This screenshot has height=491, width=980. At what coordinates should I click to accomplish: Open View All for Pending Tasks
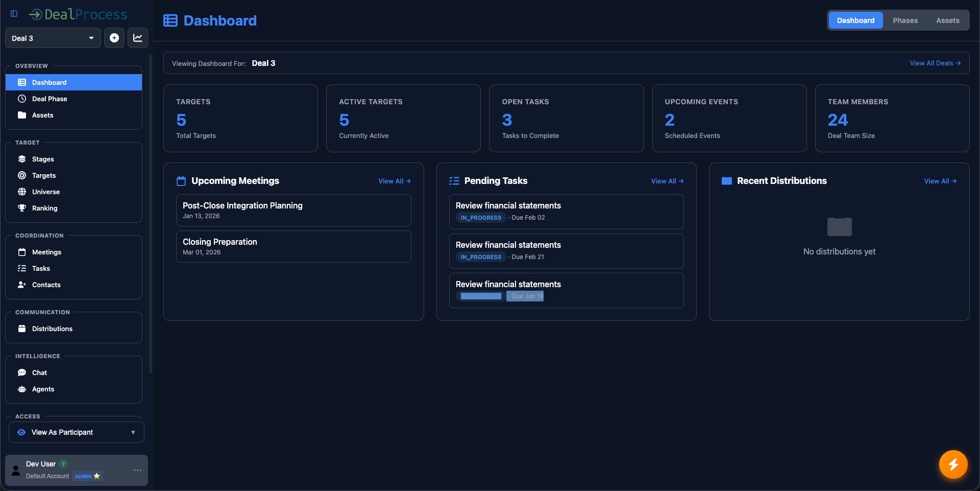pyautogui.click(x=667, y=181)
